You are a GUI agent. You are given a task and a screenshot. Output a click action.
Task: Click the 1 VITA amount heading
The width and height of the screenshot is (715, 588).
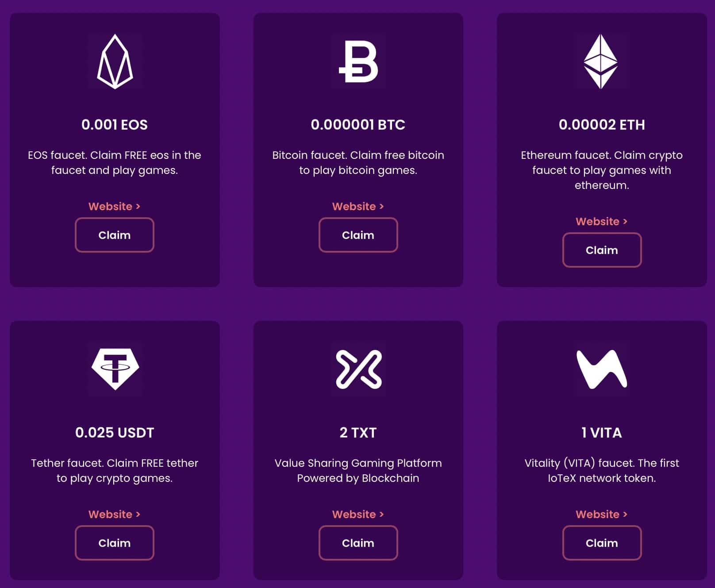(602, 433)
